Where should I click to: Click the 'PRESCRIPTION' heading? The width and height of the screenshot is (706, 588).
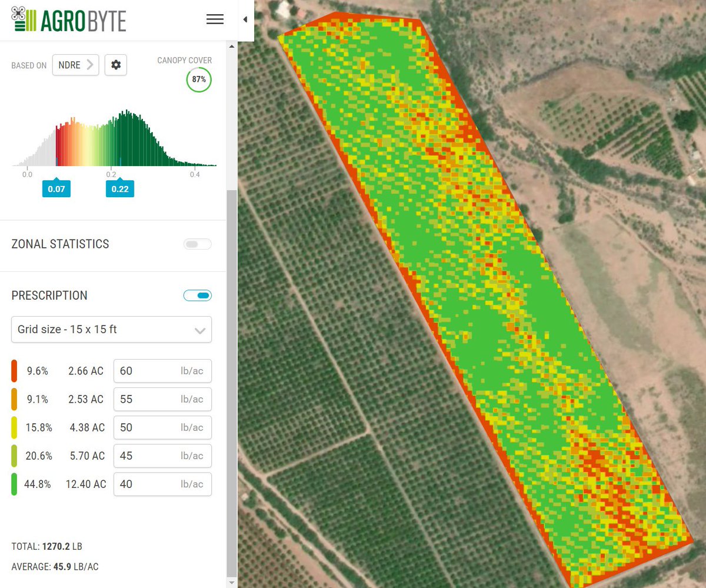pos(49,295)
